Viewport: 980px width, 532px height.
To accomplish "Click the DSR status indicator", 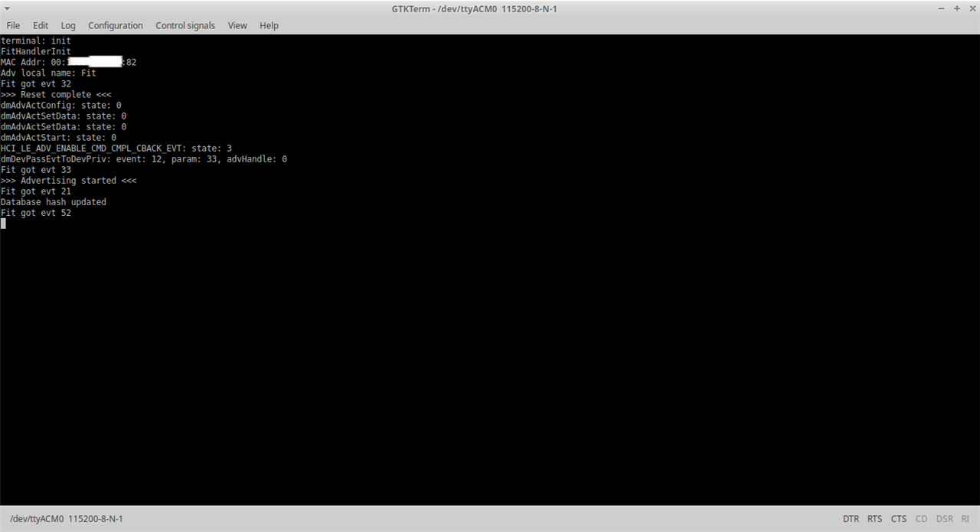I will (945, 519).
